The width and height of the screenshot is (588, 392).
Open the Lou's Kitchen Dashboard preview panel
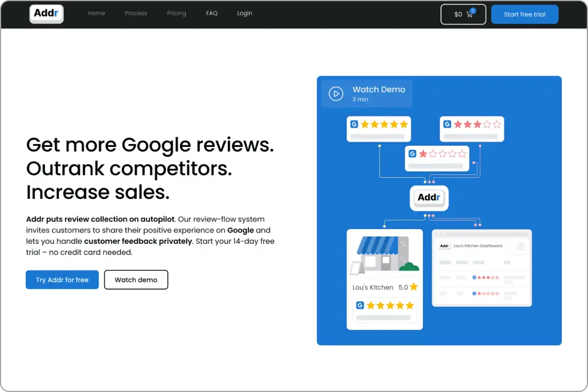click(x=481, y=268)
